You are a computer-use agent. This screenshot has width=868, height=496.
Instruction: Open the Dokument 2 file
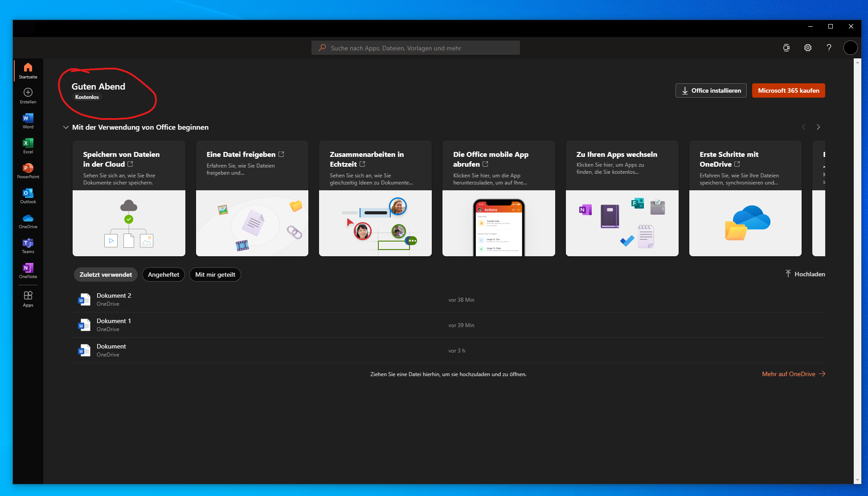114,295
